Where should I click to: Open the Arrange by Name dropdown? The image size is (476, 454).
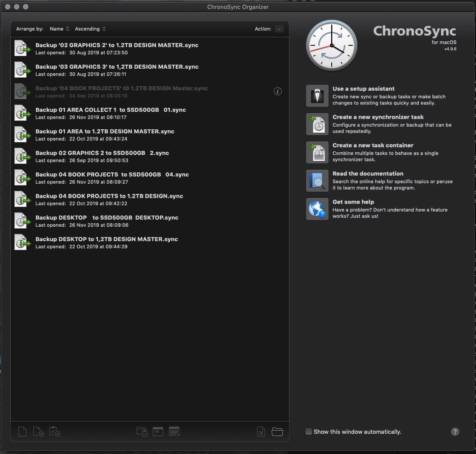(x=59, y=29)
